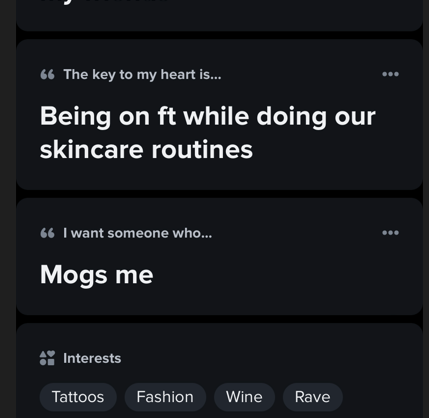Select the Rave interest tag

tap(313, 397)
